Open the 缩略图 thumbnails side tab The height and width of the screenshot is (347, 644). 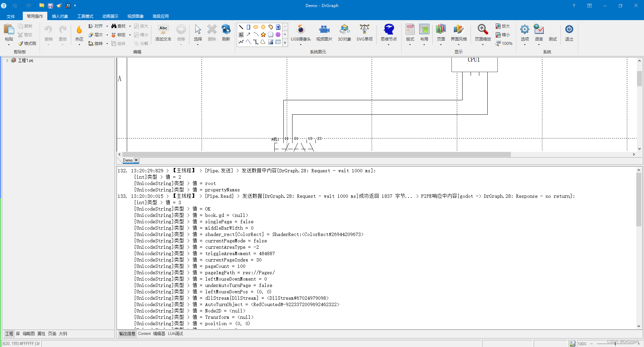[x=29, y=334]
